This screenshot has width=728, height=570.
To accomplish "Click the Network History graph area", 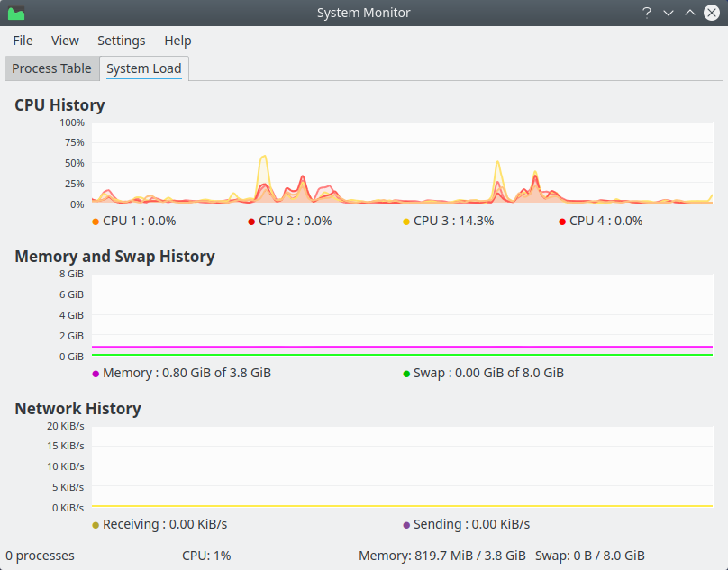I will tap(402, 466).
